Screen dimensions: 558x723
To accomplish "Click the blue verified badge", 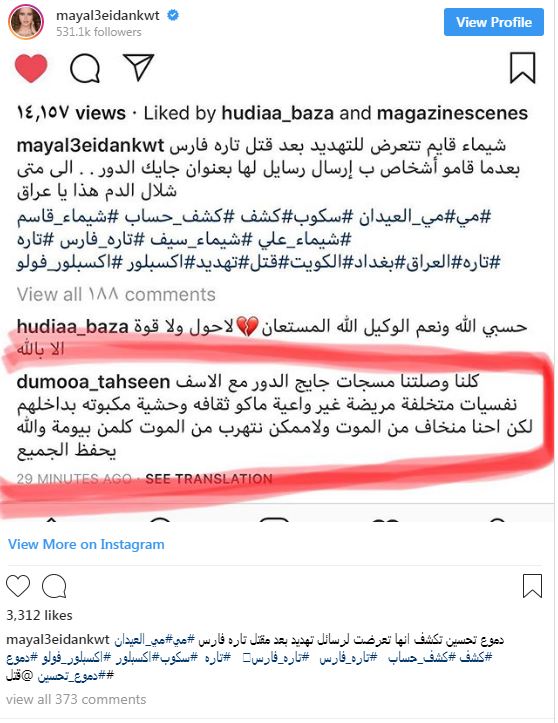I will coord(173,15).
